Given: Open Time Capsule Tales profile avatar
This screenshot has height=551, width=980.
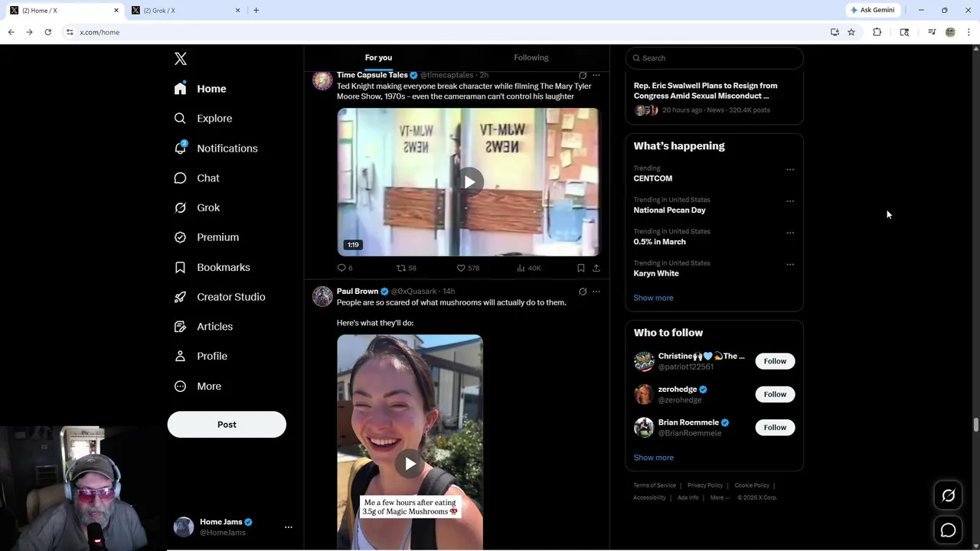Looking at the screenshot, I should pyautogui.click(x=322, y=80).
